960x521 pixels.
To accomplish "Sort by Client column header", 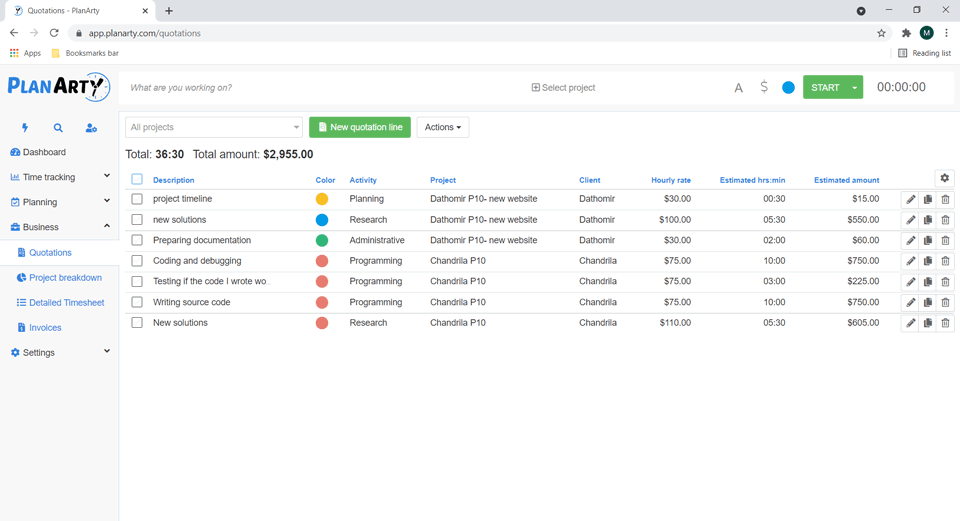I will click(x=590, y=180).
